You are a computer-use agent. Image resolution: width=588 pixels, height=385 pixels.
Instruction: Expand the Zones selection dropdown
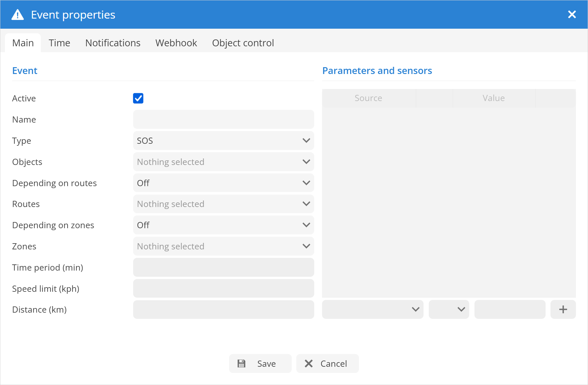[223, 246]
